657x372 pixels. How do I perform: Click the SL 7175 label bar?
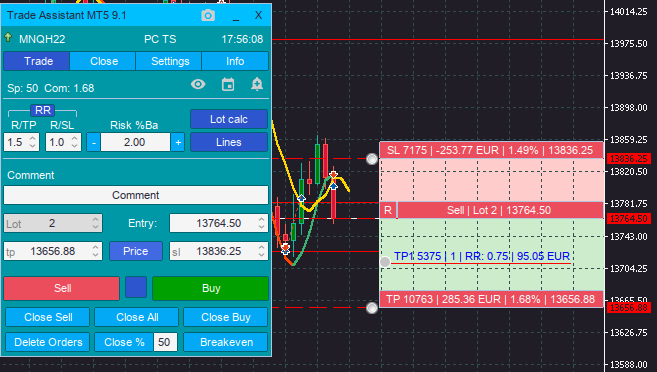coord(491,150)
